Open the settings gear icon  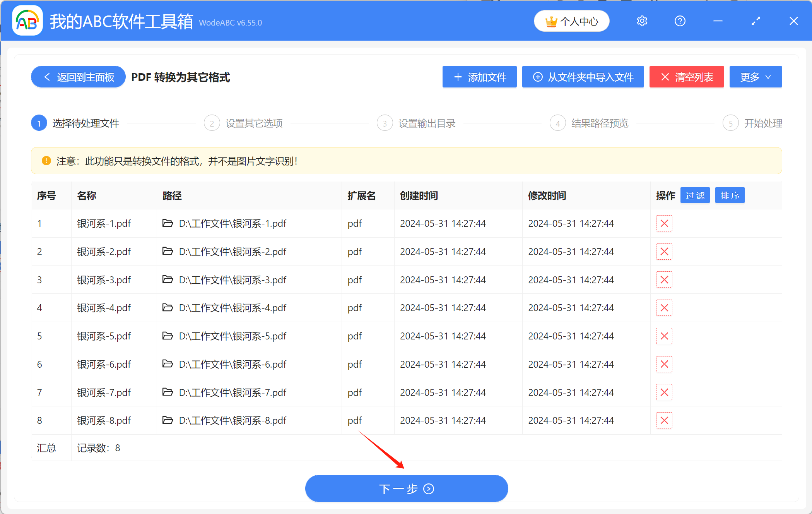point(642,21)
